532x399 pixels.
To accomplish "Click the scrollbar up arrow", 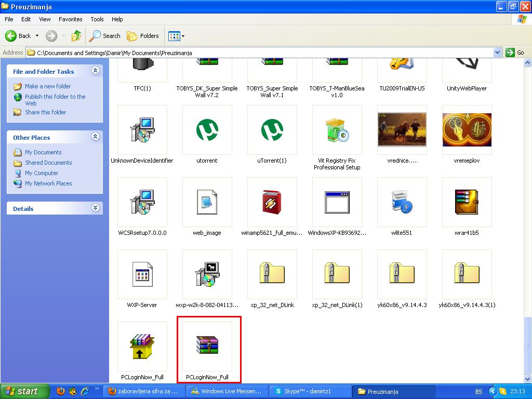I will (528, 62).
